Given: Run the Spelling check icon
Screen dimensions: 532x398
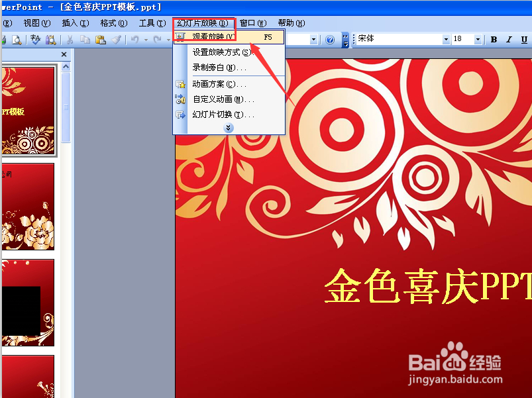Looking at the screenshot, I should [35, 39].
